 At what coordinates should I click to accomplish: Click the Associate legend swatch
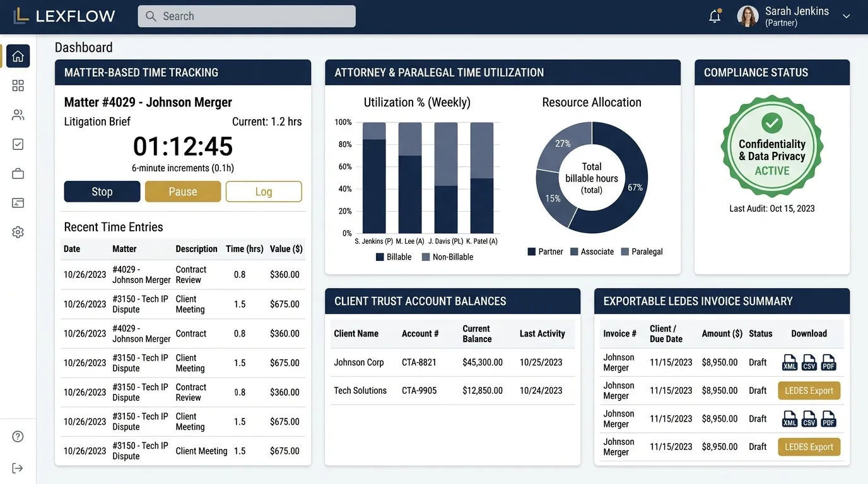click(574, 251)
